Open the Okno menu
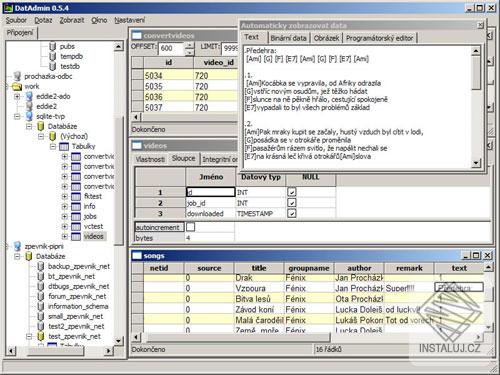Screen dimensions: 500x375 point(99,20)
